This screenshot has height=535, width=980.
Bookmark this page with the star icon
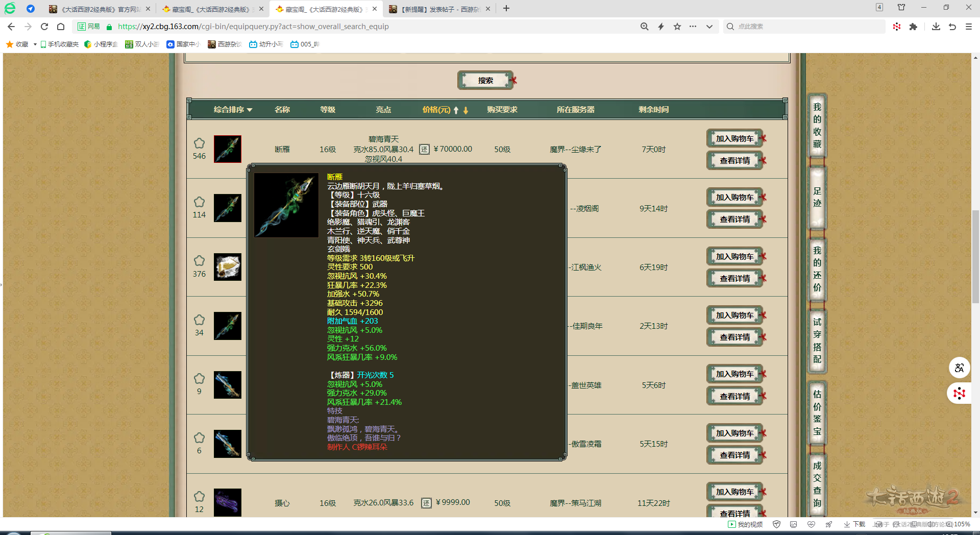677,27
